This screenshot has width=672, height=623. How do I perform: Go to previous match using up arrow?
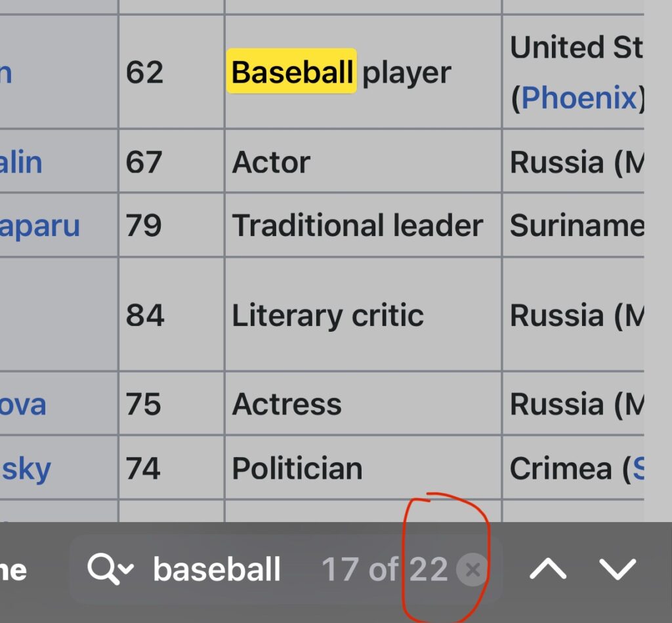tap(548, 570)
